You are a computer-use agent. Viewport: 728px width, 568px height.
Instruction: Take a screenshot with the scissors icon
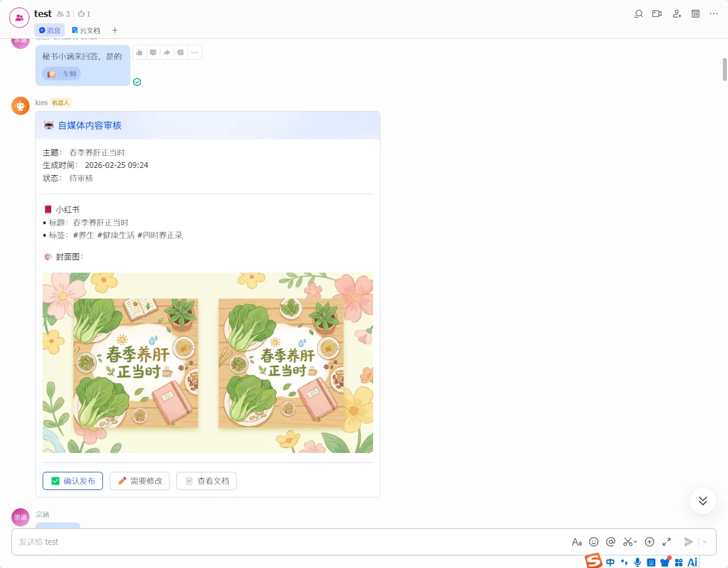(x=627, y=542)
